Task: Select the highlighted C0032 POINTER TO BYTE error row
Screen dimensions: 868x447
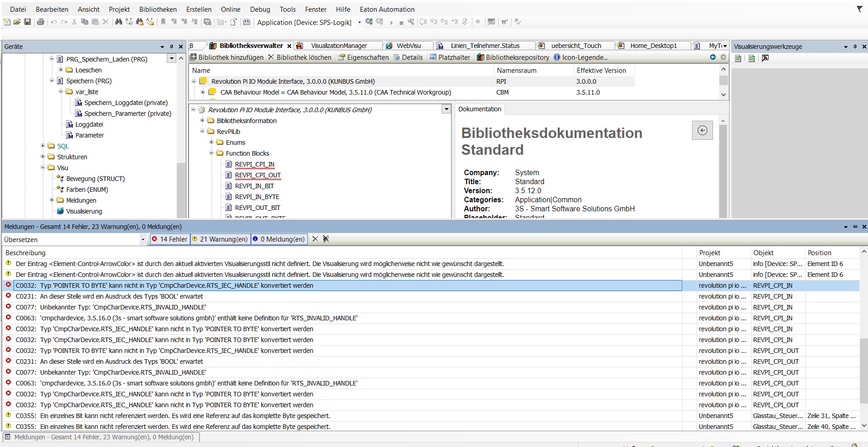Action: [x=348, y=285]
